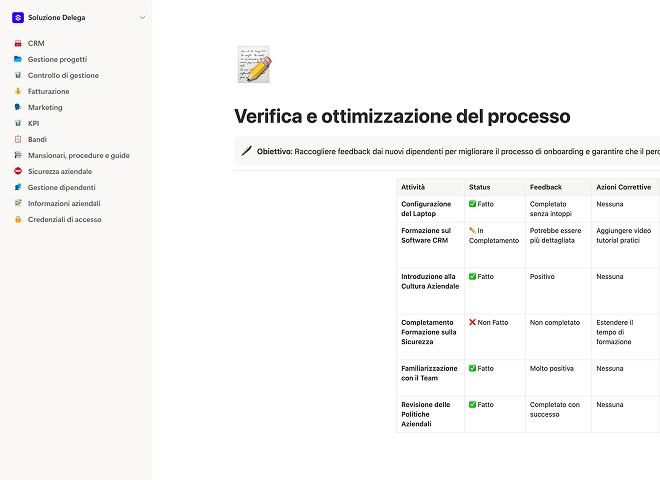Click pencil icon beside In Completamento
This screenshot has height=480, width=660.
(472, 230)
